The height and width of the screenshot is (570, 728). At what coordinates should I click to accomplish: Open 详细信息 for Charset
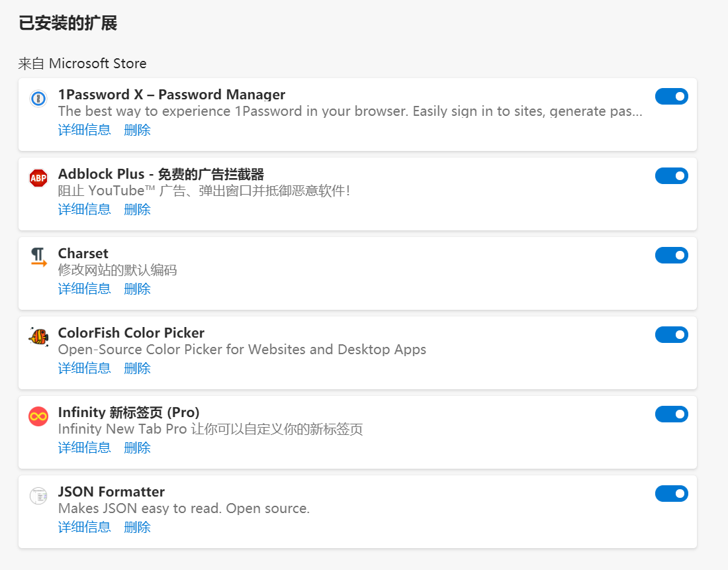(x=85, y=289)
